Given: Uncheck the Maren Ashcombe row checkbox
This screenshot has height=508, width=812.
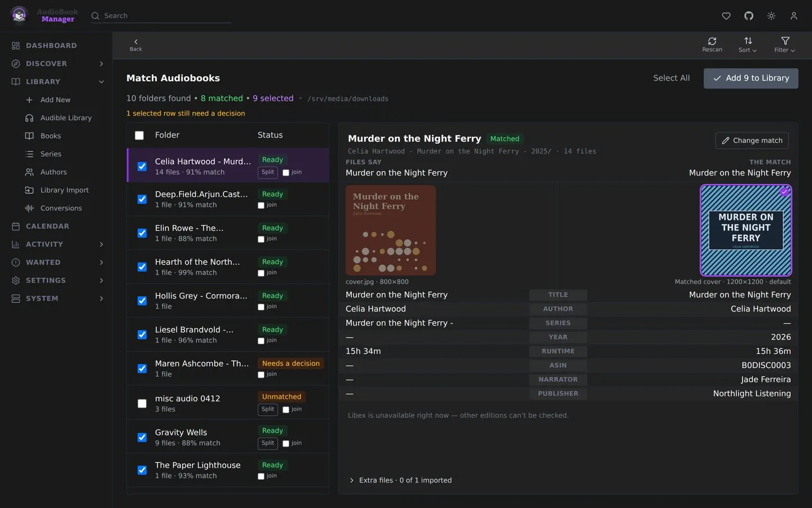Looking at the screenshot, I should 142,369.
